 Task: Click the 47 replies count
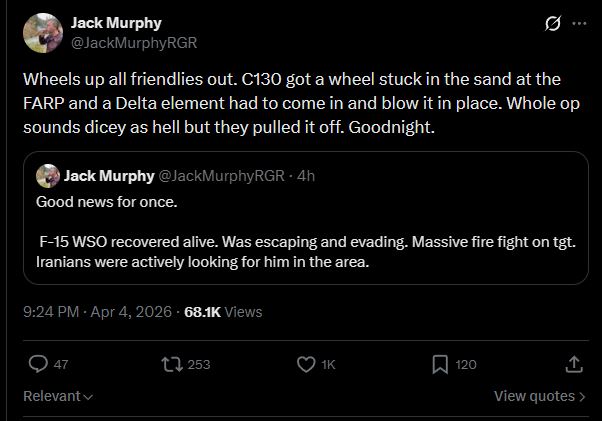[60, 365]
